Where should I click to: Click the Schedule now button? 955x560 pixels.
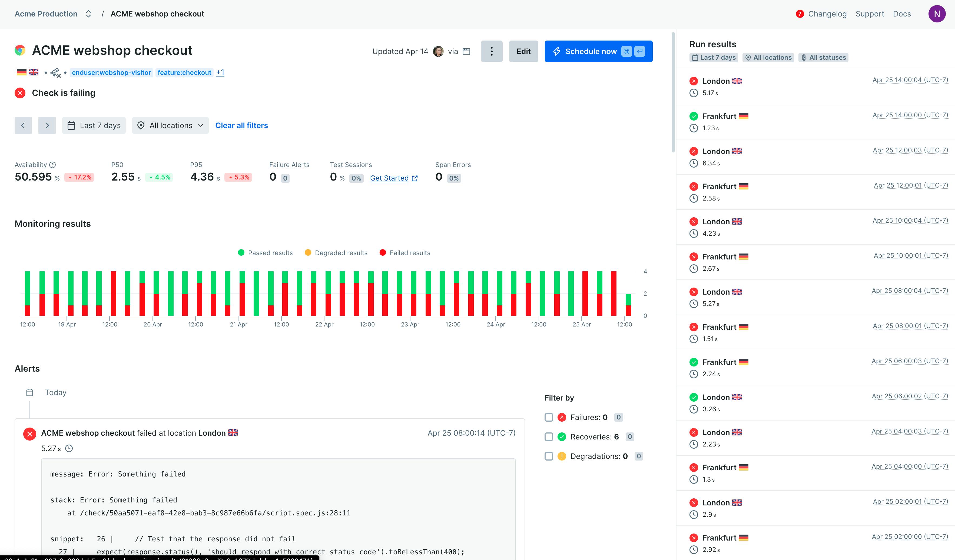pyautogui.click(x=598, y=51)
